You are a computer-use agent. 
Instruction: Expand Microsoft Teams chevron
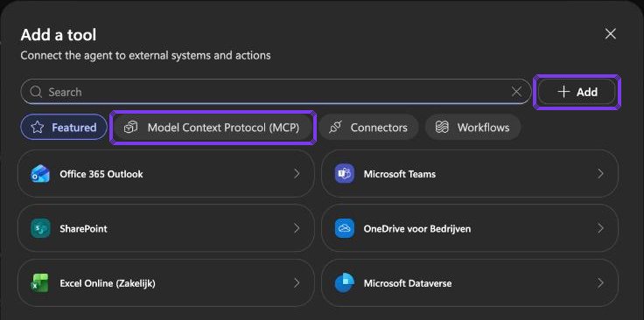(x=600, y=174)
